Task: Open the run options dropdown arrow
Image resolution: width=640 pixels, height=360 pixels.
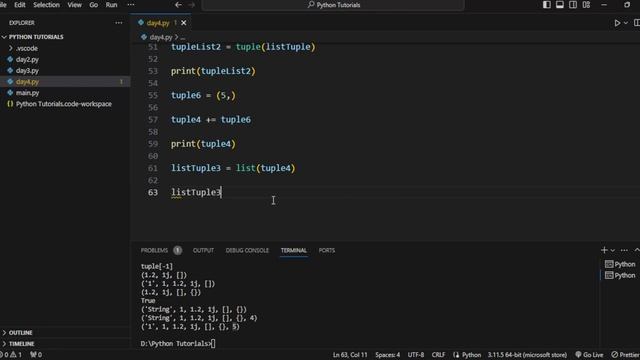Action: (x=626, y=23)
